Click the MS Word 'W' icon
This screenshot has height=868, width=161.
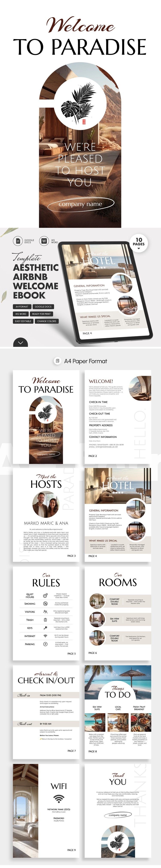pyautogui.click(x=44, y=241)
